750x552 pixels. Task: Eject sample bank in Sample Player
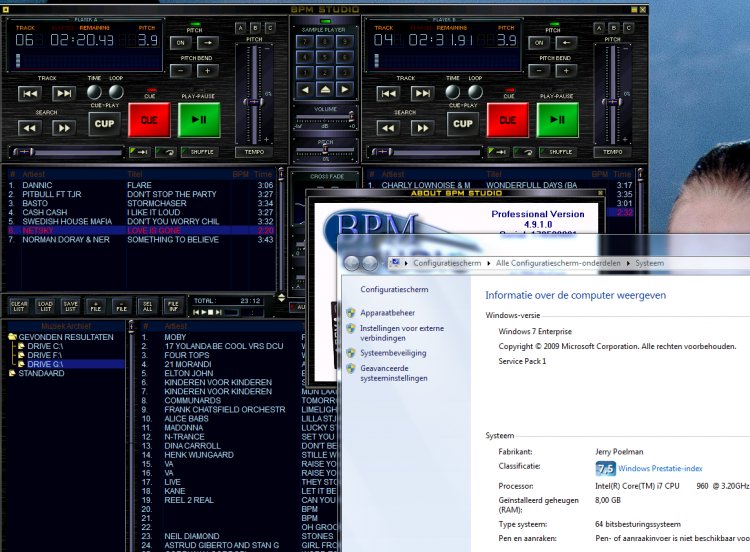[x=325, y=89]
